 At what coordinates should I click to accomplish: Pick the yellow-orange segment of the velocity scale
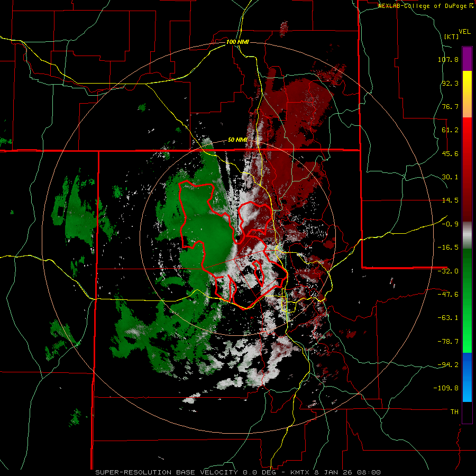click(467, 94)
